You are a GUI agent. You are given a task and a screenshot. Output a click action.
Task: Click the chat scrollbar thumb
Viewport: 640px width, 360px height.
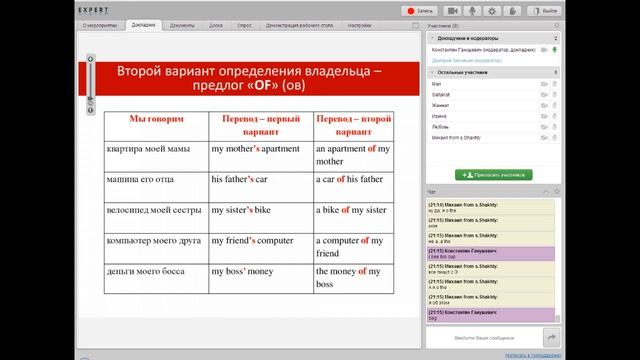point(558,318)
